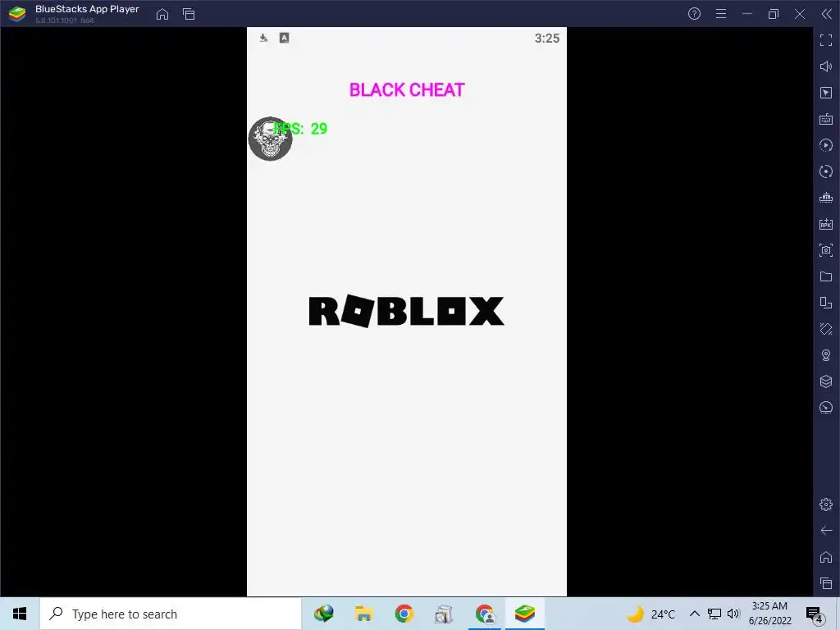The image size is (840, 630).
Task: Click the FPS: 29 counter
Action: tap(300, 129)
